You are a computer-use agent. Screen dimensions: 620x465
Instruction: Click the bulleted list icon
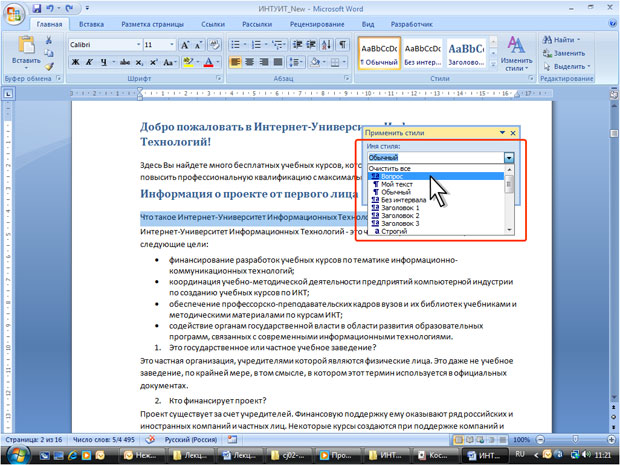[236, 45]
